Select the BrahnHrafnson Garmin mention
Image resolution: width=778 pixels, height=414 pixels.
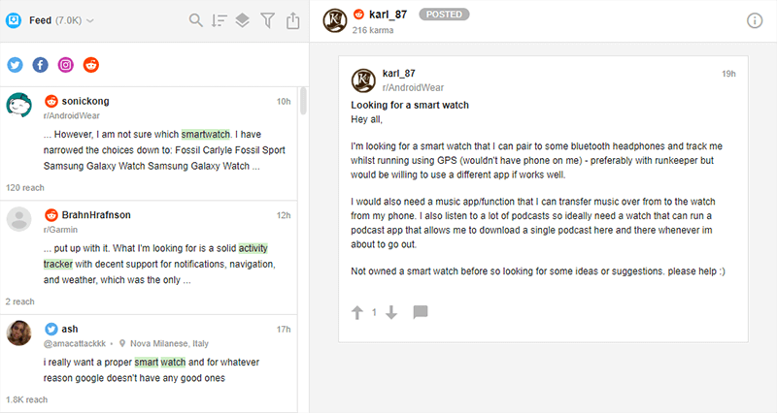click(x=150, y=255)
